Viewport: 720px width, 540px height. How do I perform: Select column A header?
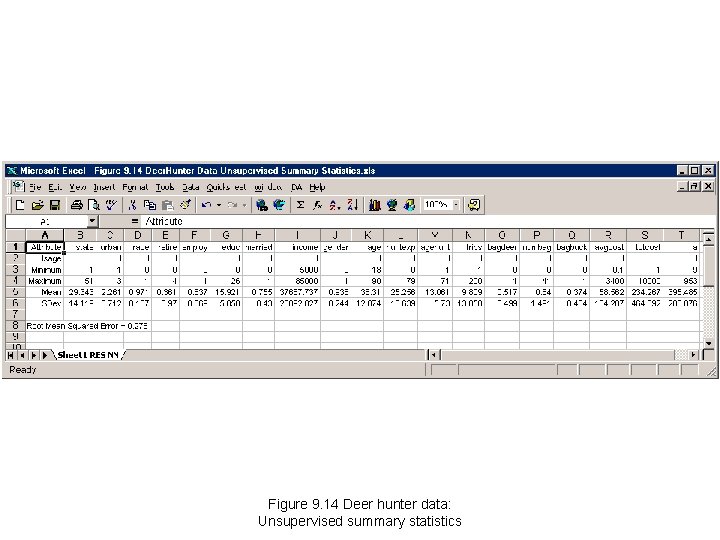pos(45,235)
